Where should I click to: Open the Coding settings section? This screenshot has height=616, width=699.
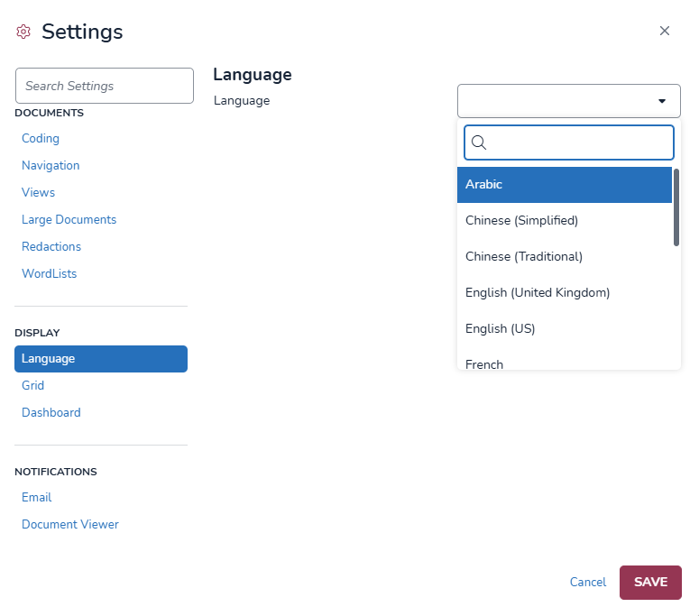pos(41,138)
